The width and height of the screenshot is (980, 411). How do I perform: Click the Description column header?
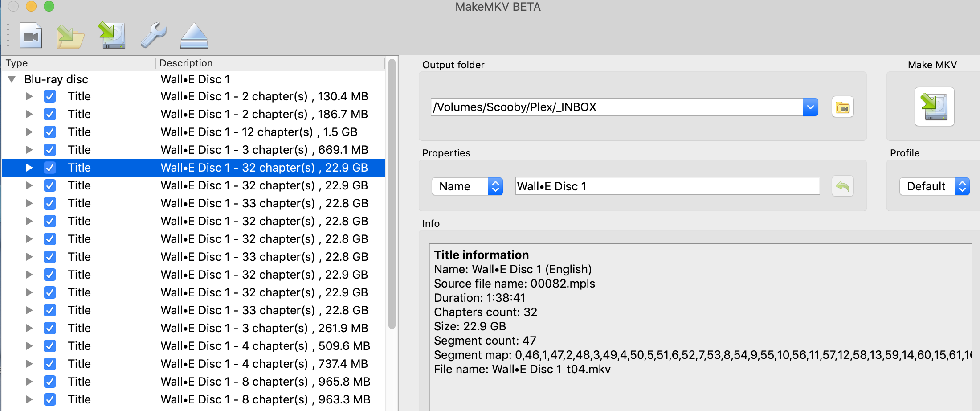click(x=269, y=63)
